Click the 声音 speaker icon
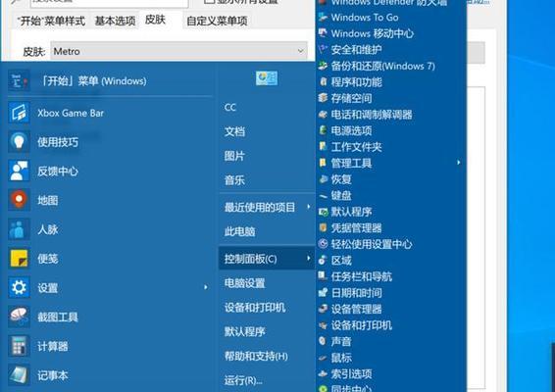This screenshot has width=555, height=392. click(323, 341)
